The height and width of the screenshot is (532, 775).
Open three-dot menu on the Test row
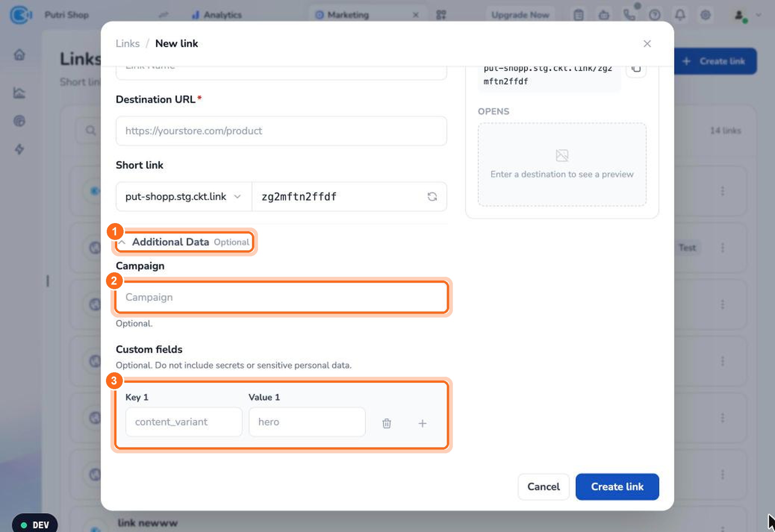pos(722,248)
